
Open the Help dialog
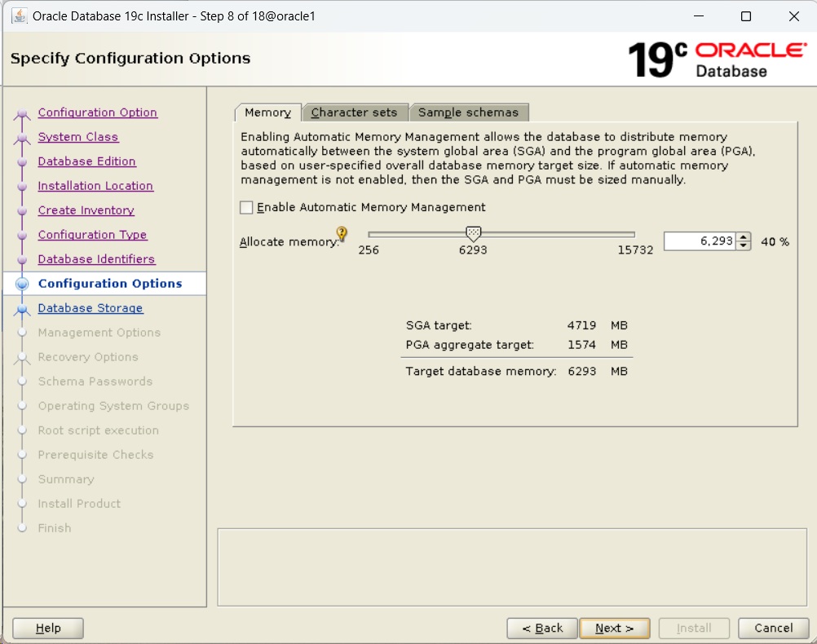pyautogui.click(x=46, y=628)
